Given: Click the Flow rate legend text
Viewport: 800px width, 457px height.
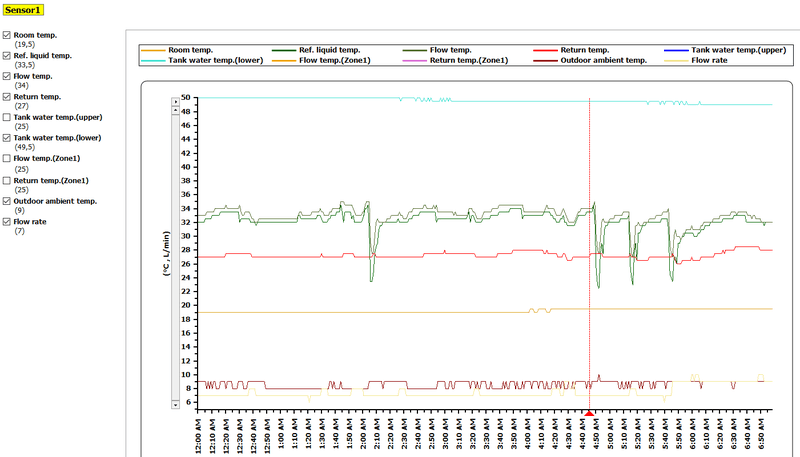Looking at the screenshot, I should (x=709, y=60).
